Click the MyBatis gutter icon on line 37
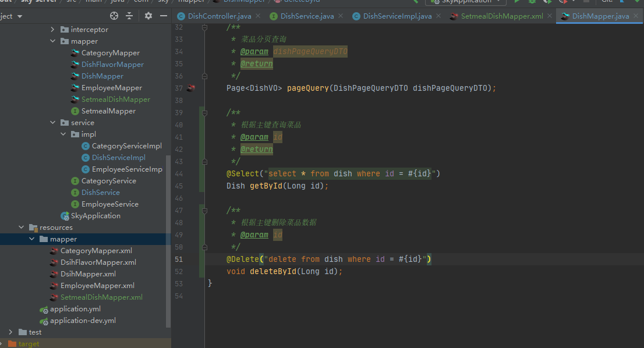This screenshot has height=348, width=644. (192, 88)
